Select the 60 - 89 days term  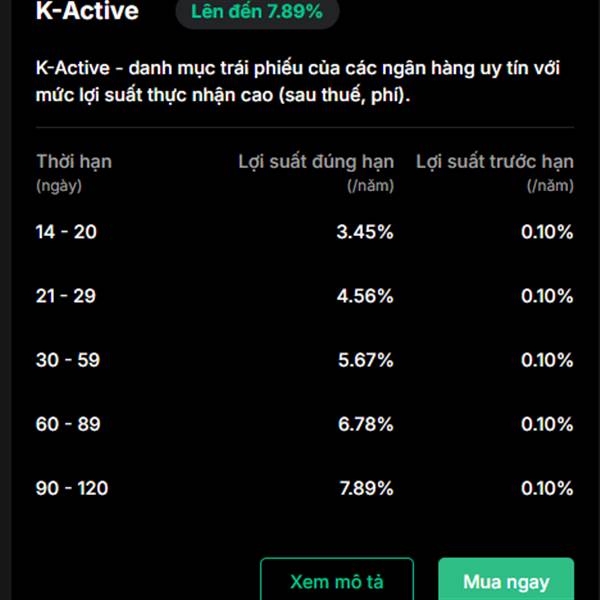coord(68,424)
